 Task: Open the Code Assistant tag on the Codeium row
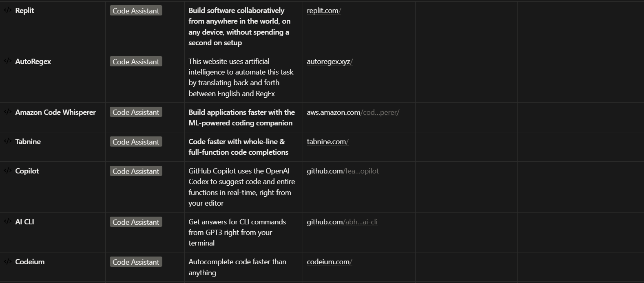[x=135, y=262]
